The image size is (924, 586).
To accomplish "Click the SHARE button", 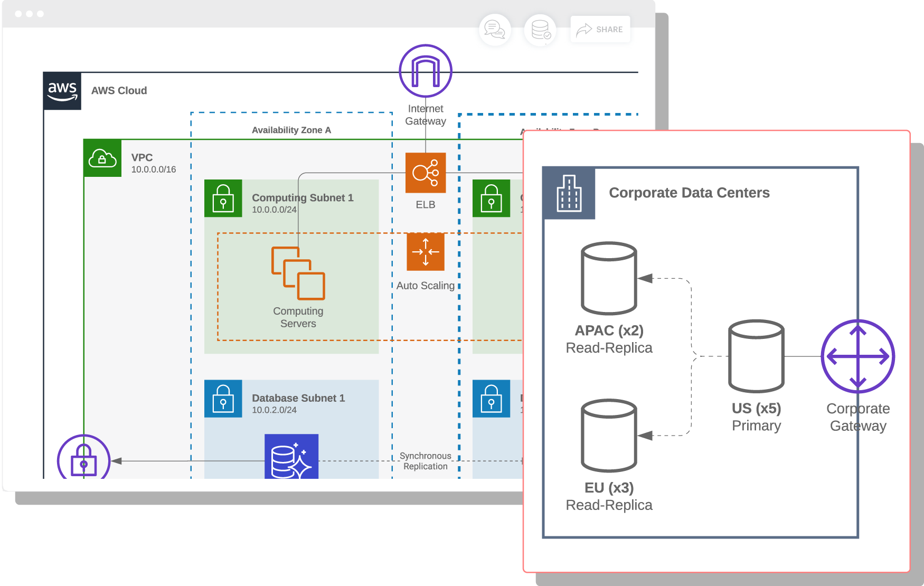I will click(600, 29).
